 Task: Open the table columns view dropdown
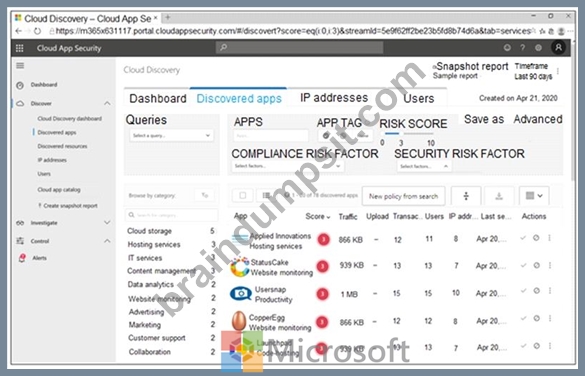coord(534,196)
